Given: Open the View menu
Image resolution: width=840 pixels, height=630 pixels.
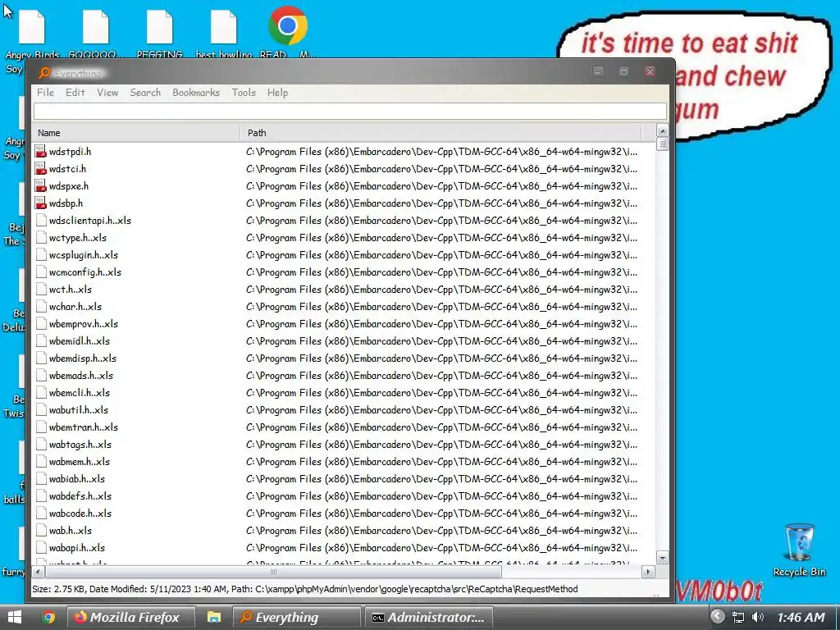Looking at the screenshot, I should [x=107, y=93].
